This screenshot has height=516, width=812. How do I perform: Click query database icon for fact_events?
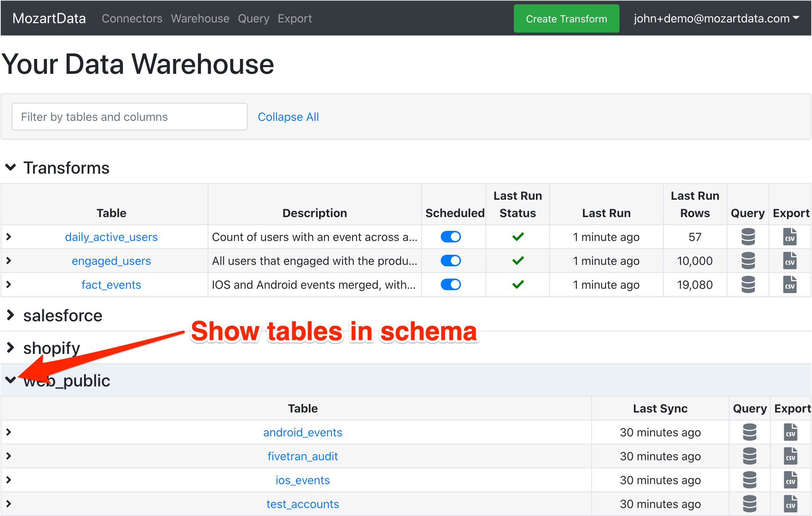coord(748,285)
